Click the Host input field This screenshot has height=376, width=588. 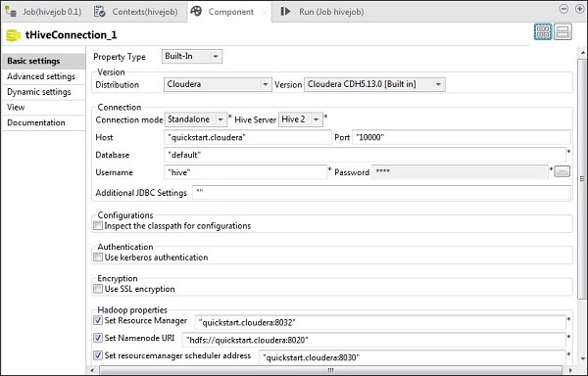coord(248,137)
